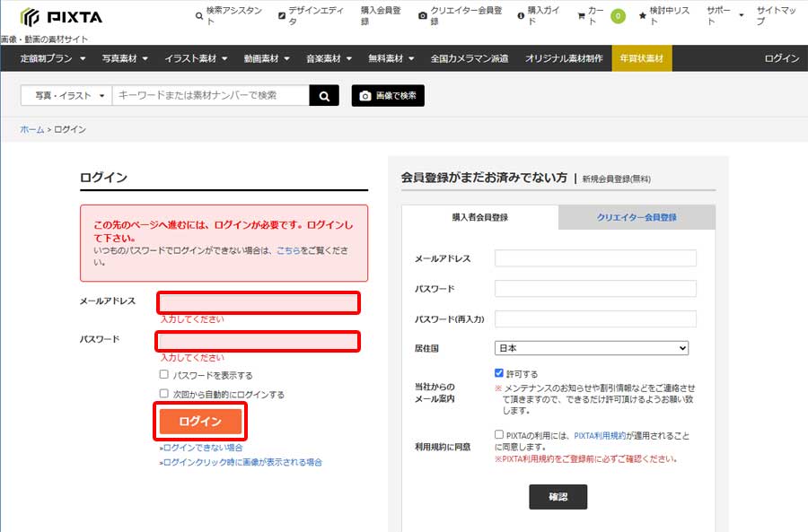808x532 pixels.
Task: Expand the 写真素材 navigation dropdown
Action: [121, 57]
